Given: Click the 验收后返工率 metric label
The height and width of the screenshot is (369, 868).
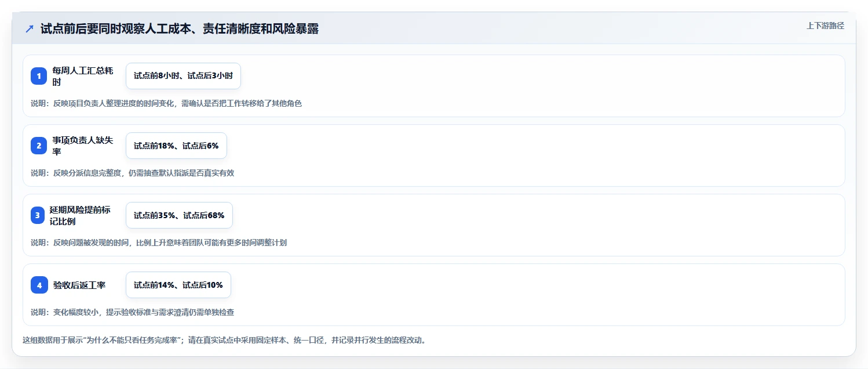Looking at the screenshot, I should (x=79, y=285).
